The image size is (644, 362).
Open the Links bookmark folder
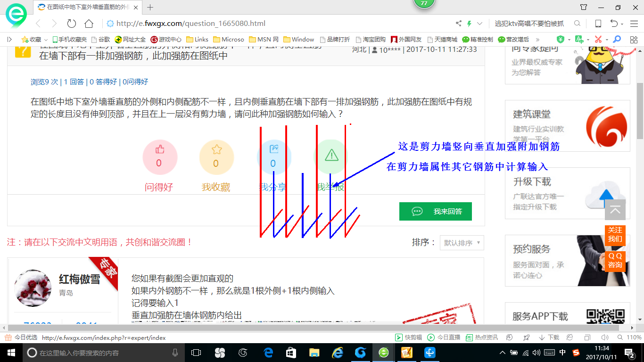coord(198,40)
